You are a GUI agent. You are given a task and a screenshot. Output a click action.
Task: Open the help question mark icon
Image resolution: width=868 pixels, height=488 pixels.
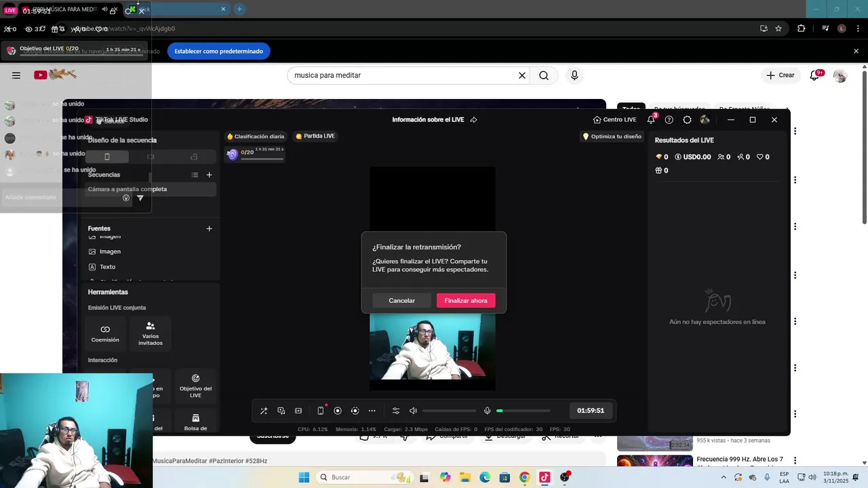coord(669,120)
